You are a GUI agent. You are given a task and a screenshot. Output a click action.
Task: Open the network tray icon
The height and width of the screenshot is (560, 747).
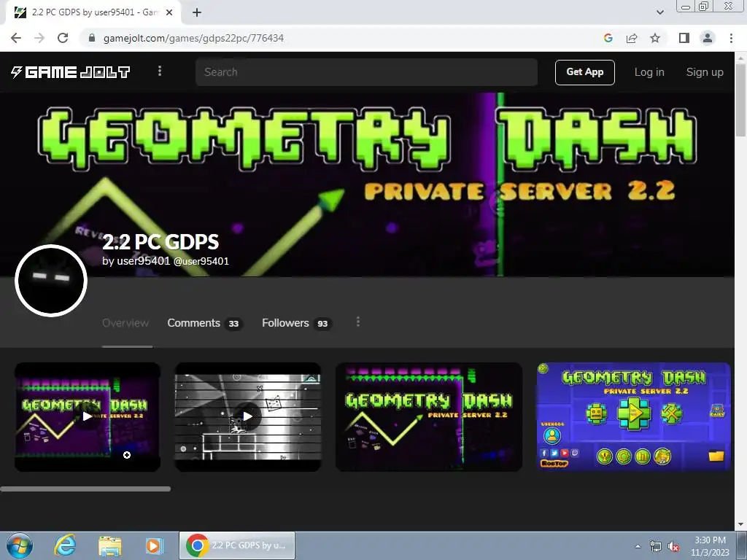656,547
